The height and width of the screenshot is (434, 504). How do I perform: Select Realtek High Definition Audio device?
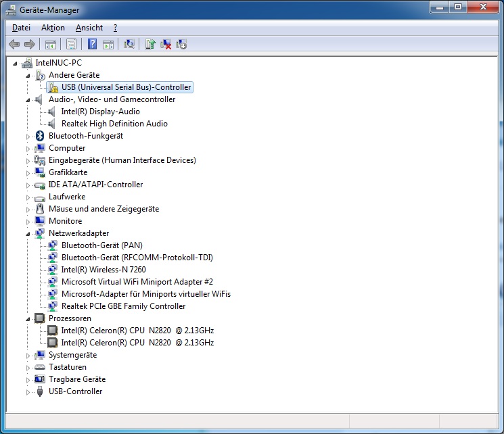[114, 124]
